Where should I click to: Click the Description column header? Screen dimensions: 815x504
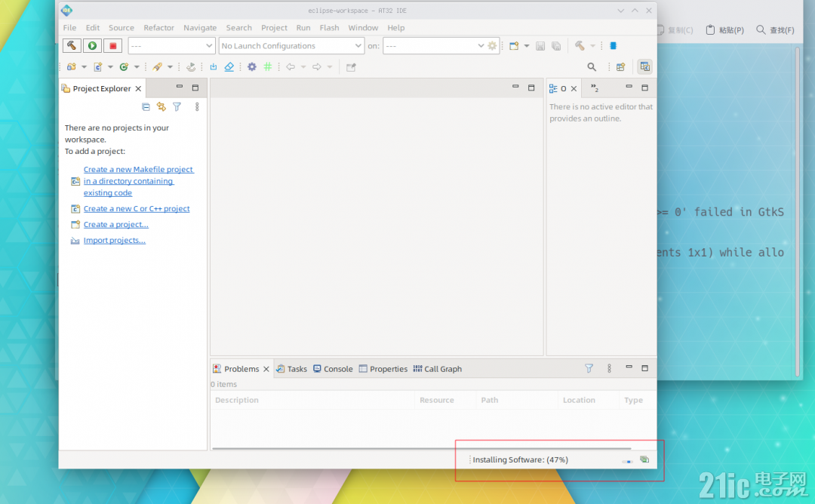tap(312, 400)
